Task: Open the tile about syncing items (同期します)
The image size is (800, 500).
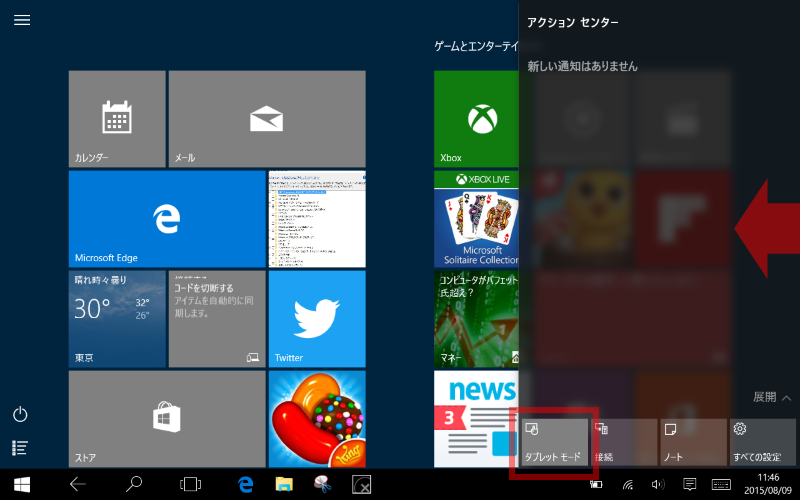Action: (217, 319)
